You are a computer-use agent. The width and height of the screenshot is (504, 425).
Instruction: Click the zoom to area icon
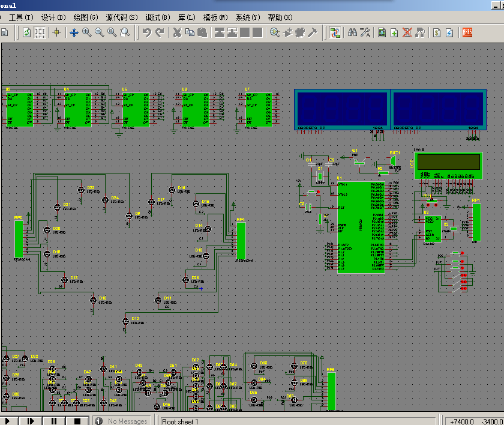[x=125, y=32]
